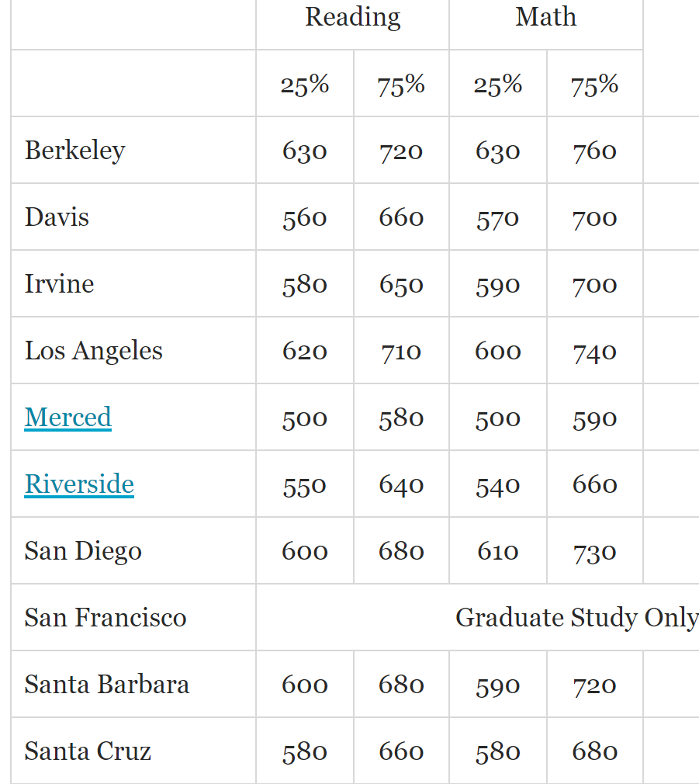Image resolution: width=699 pixels, height=784 pixels.
Task: Click the Irvine campus name
Action: tap(59, 284)
